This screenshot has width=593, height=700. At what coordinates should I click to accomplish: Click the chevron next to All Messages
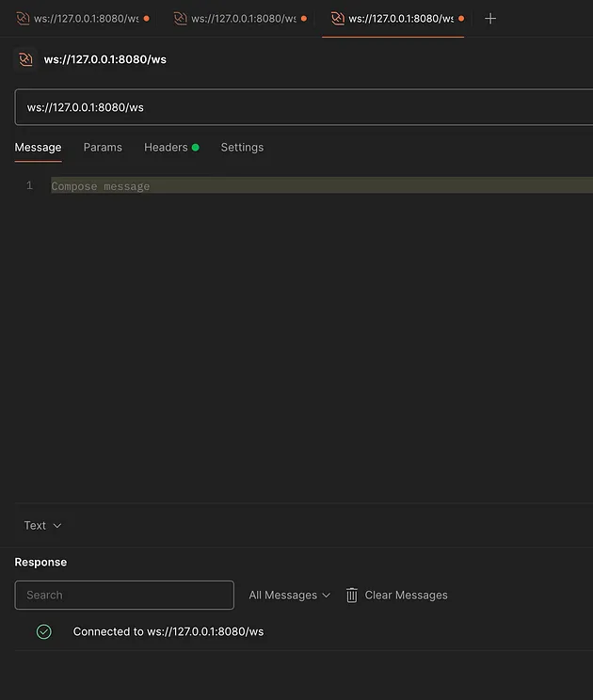[x=327, y=595]
